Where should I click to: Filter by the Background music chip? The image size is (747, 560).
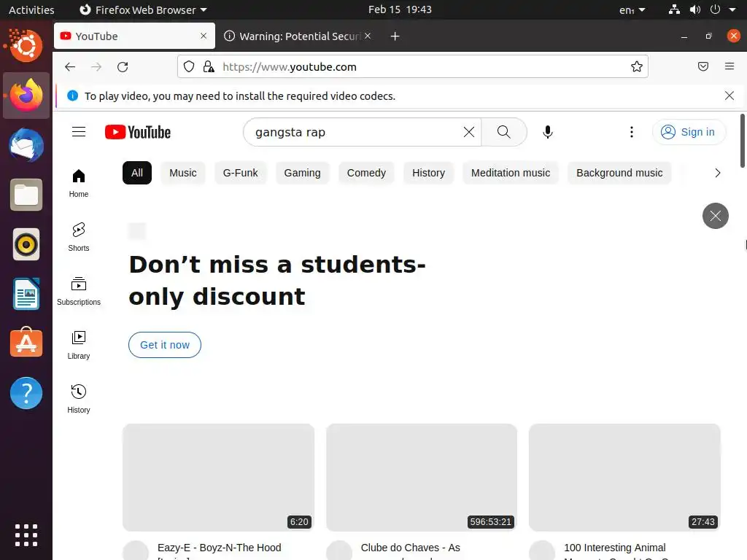pos(619,173)
